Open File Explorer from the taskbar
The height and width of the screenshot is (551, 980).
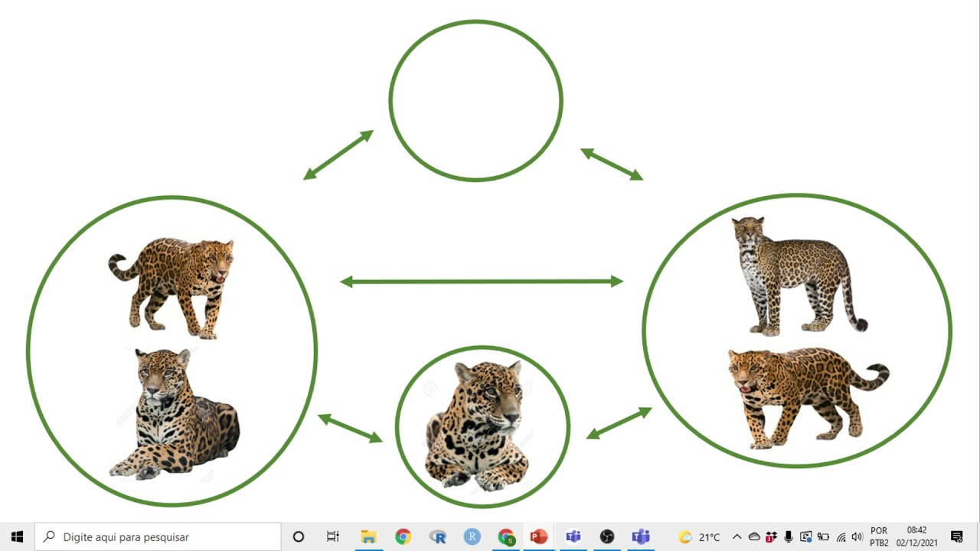[368, 536]
